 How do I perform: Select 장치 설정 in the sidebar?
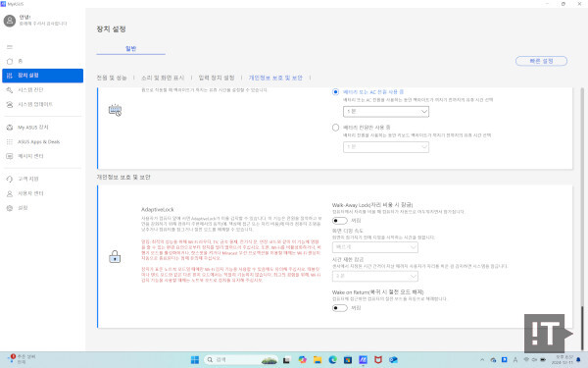[42, 76]
